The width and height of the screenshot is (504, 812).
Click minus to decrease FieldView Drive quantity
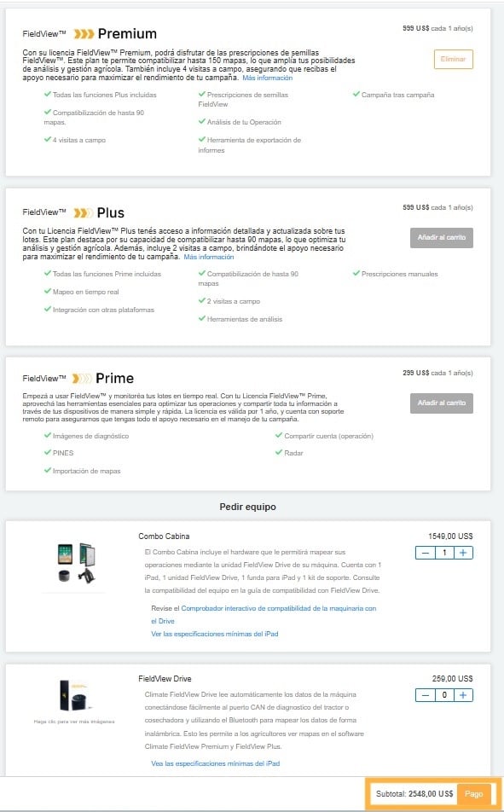click(424, 695)
